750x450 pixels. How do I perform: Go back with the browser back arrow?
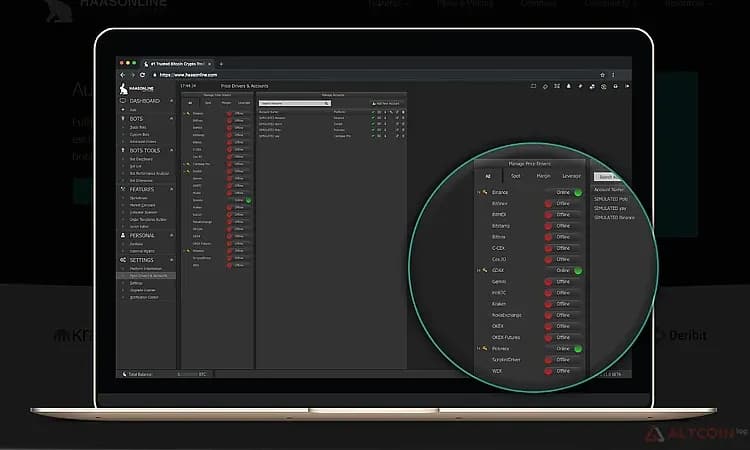122,75
